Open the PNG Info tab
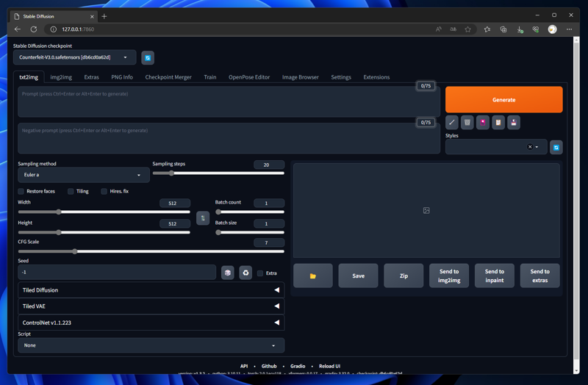This screenshot has width=588, height=385. (x=122, y=77)
